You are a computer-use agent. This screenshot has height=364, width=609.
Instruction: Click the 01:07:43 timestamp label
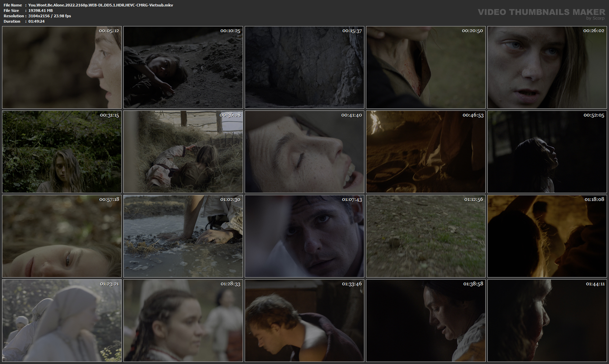pos(352,199)
